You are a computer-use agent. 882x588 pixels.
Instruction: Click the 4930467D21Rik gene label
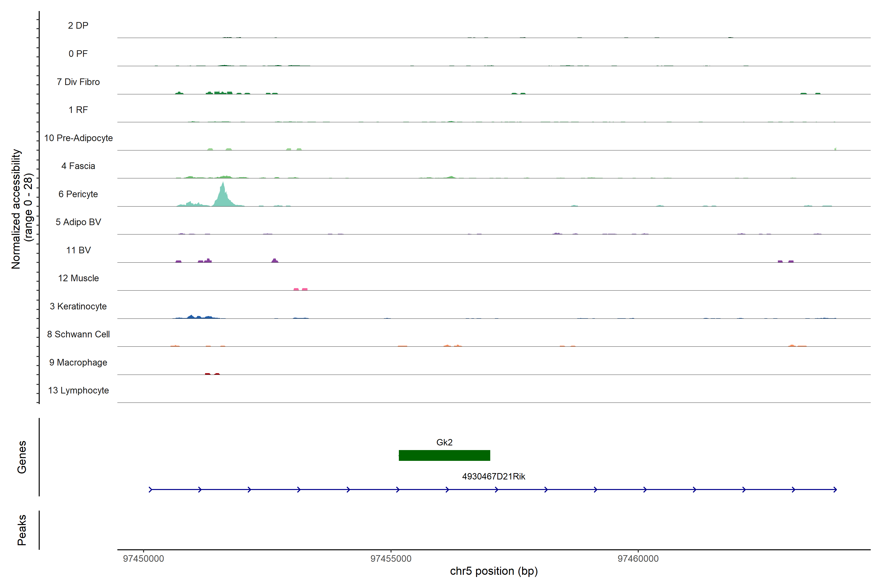[x=493, y=476]
